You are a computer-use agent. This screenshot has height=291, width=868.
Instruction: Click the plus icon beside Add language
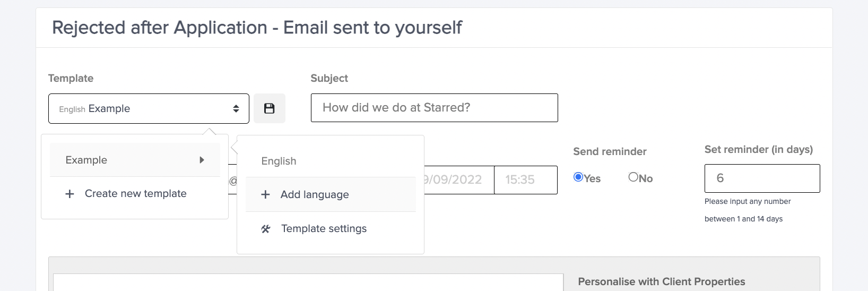point(266,194)
